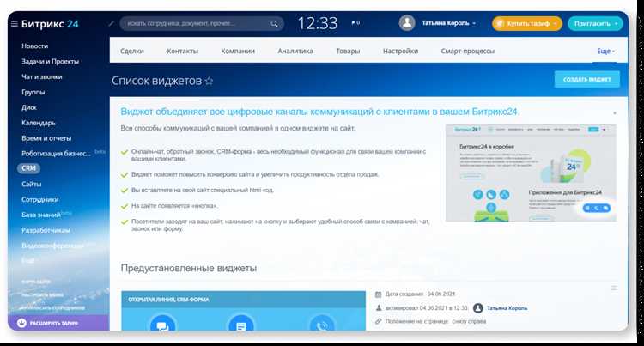Expand the Пригласить dropdown arrow
This screenshot has height=346, width=644.
(x=617, y=24)
